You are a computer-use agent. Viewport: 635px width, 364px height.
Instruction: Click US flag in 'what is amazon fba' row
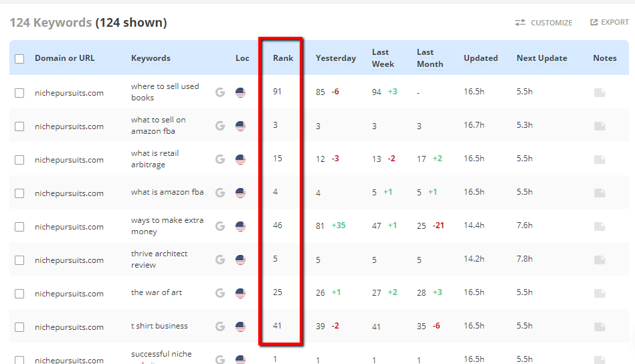click(241, 193)
